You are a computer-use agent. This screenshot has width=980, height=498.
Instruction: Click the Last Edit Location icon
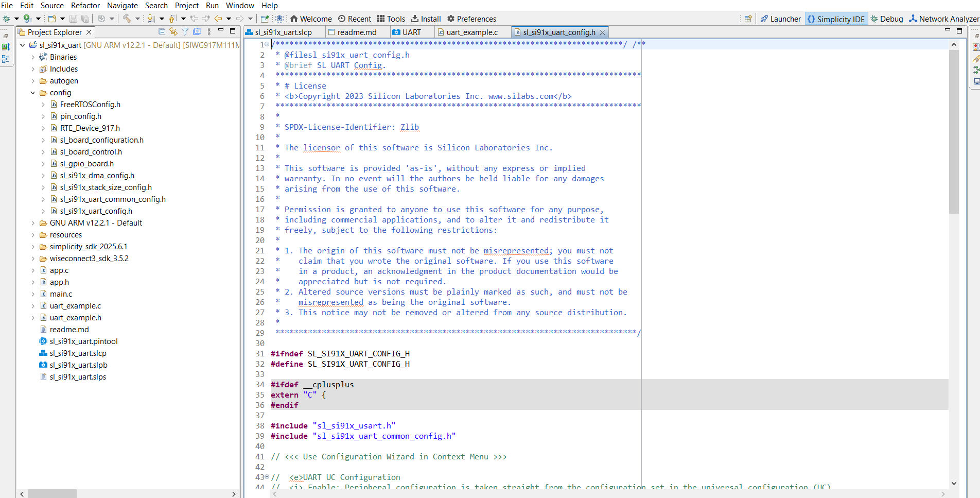pyautogui.click(x=194, y=19)
